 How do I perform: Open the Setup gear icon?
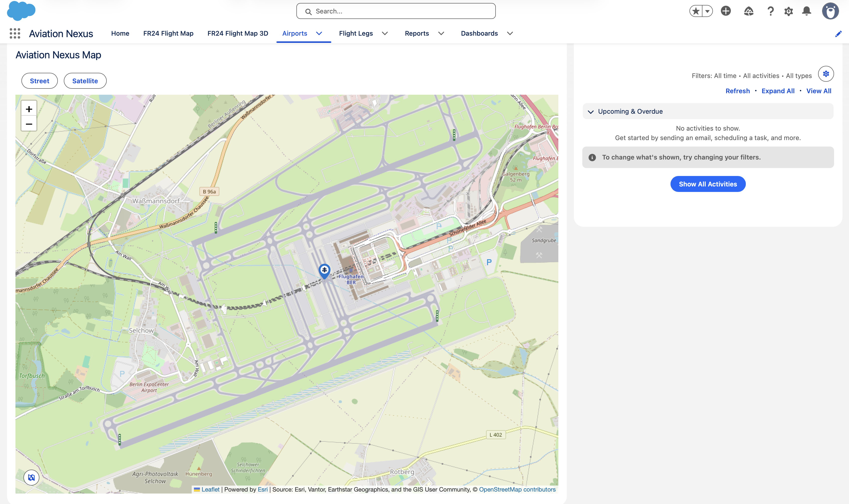(788, 11)
